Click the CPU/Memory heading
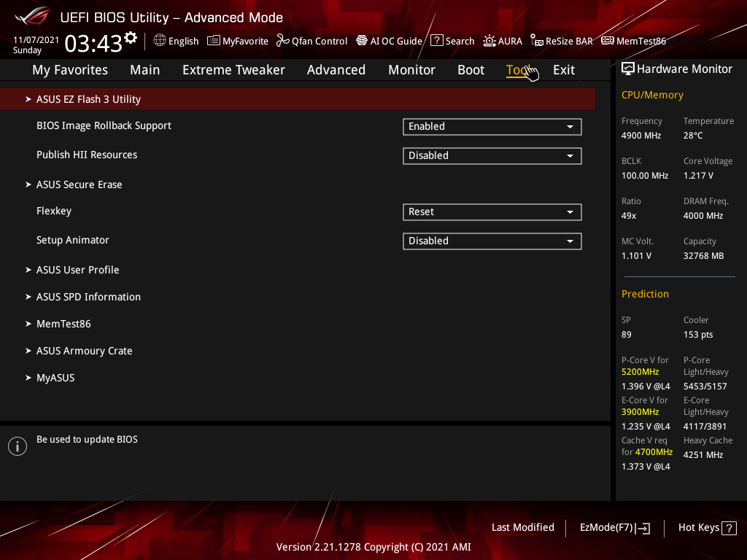This screenshot has width=747, height=560. tap(652, 96)
